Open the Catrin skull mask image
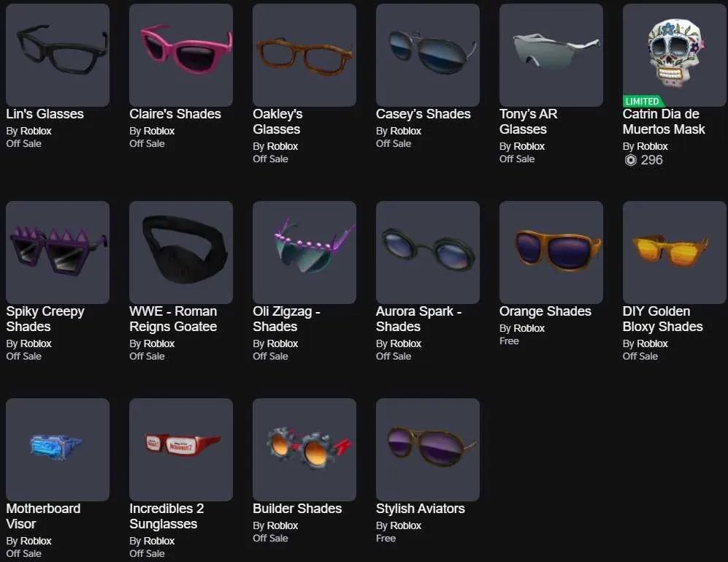 (674, 55)
